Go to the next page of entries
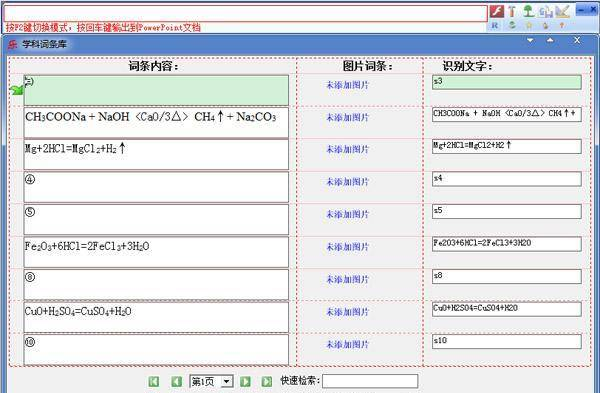Screen dimensions: 600x393 (x=245, y=381)
